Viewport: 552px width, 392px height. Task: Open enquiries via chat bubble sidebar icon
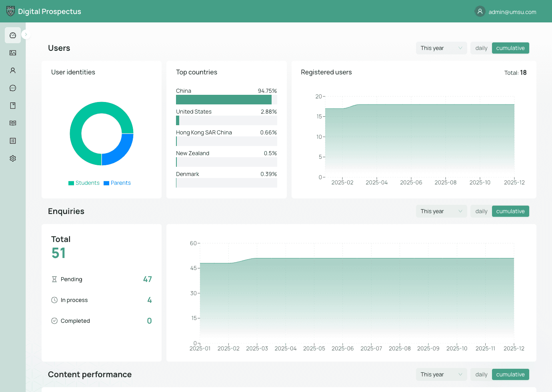tap(13, 88)
